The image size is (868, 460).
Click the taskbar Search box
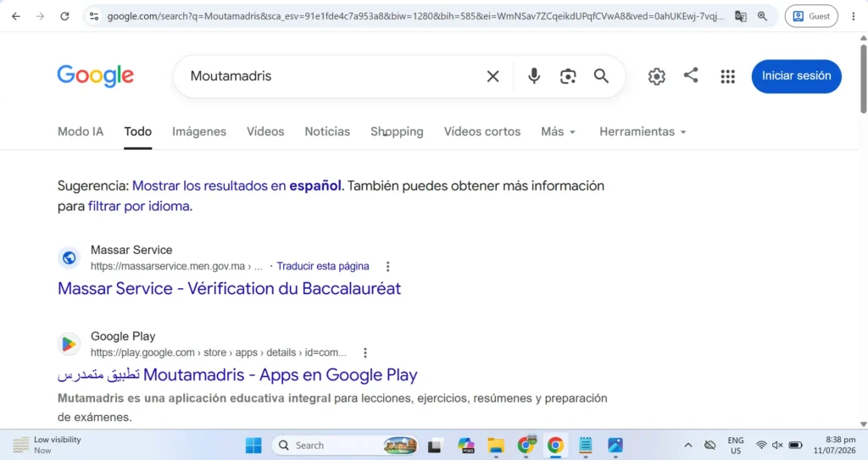(346, 445)
